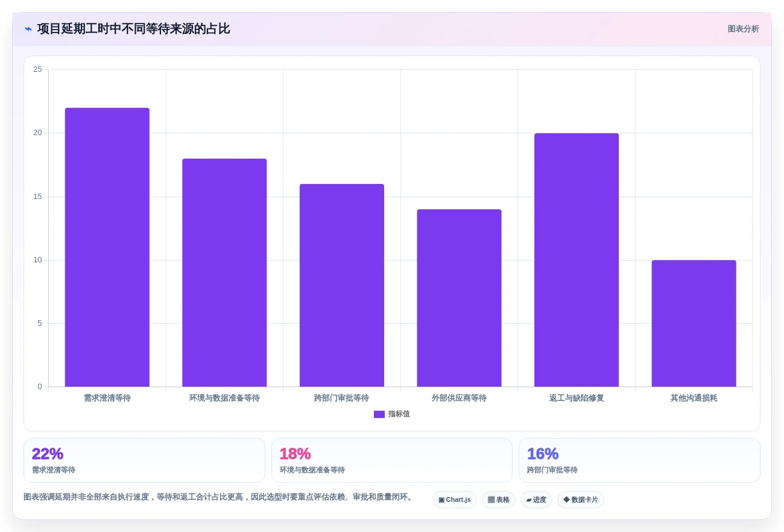
Task: Click the Chart.js tag chip
Action: point(455,500)
